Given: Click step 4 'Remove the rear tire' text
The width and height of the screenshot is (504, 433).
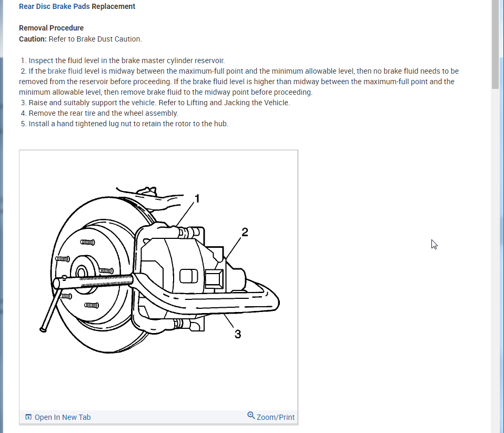Looking at the screenshot, I should coord(99,113).
